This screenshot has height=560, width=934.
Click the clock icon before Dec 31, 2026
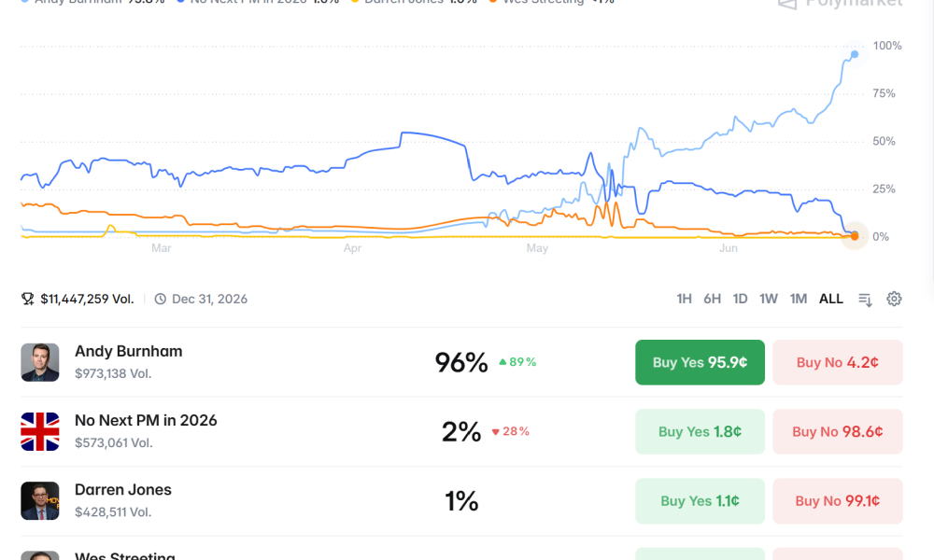coord(161,299)
